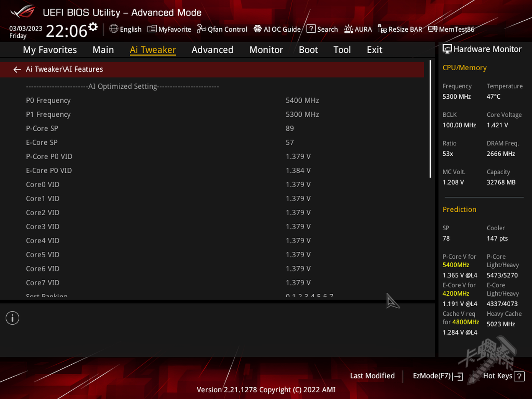Image resolution: width=532 pixels, height=399 pixels.
Task: Open the Exit tab
Action: (374, 50)
